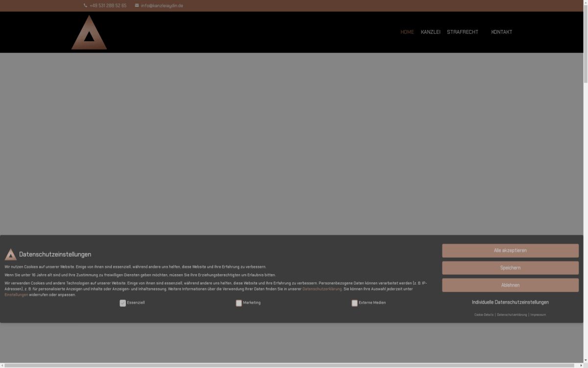
Task: Click the vertical page scrollbar thumb
Action: (x=586, y=44)
